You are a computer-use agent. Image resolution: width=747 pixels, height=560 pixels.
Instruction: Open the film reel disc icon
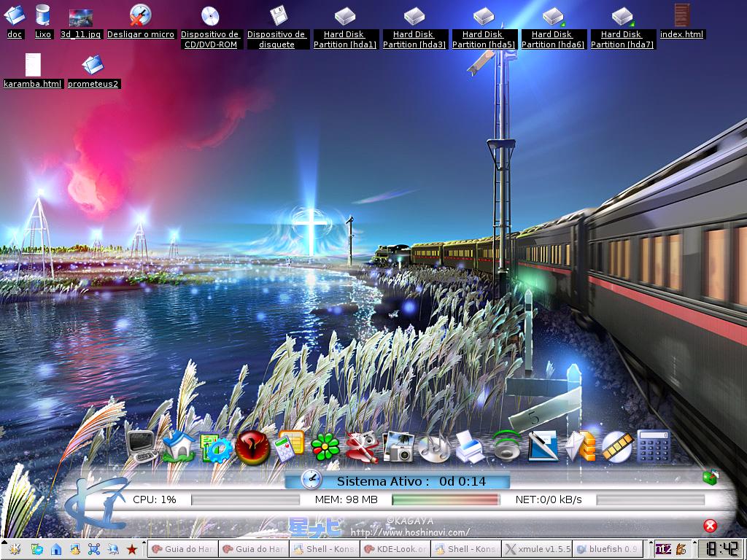click(617, 446)
